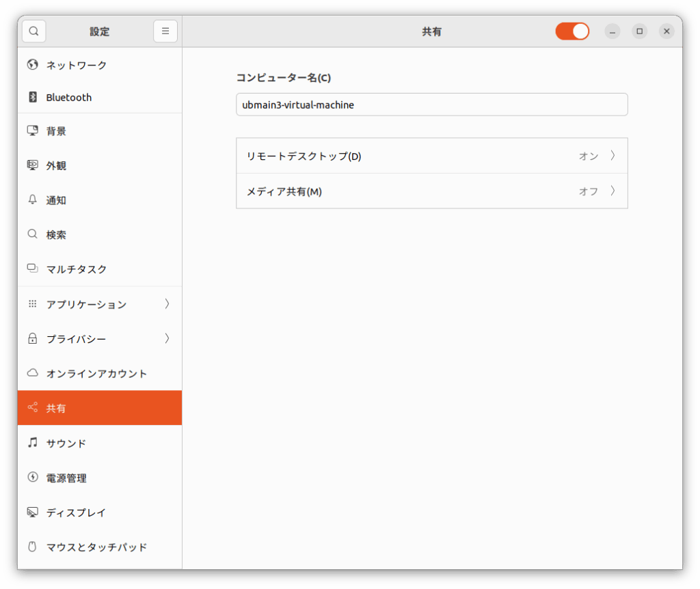
Task: Open the メディア共有(M) row
Action: click(x=432, y=191)
